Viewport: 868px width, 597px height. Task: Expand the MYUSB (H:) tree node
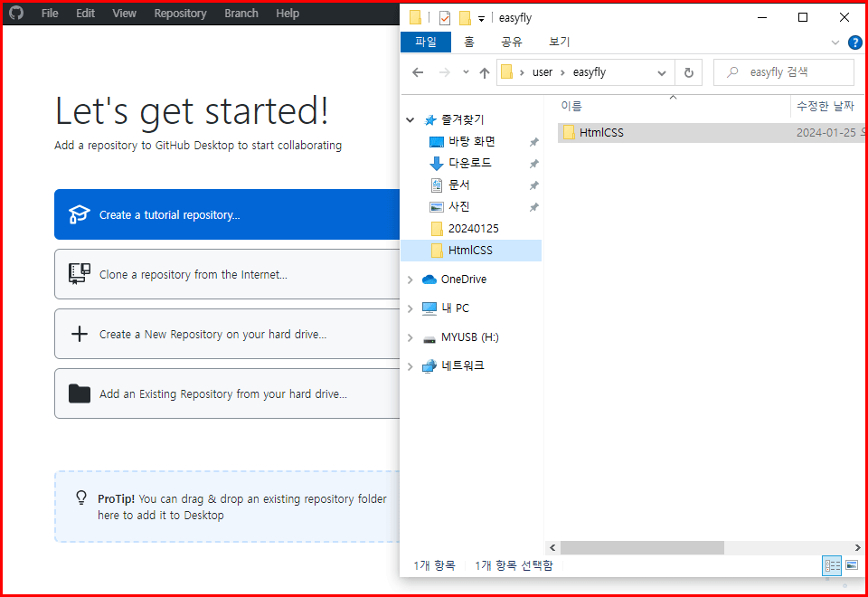[x=410, y=337]
